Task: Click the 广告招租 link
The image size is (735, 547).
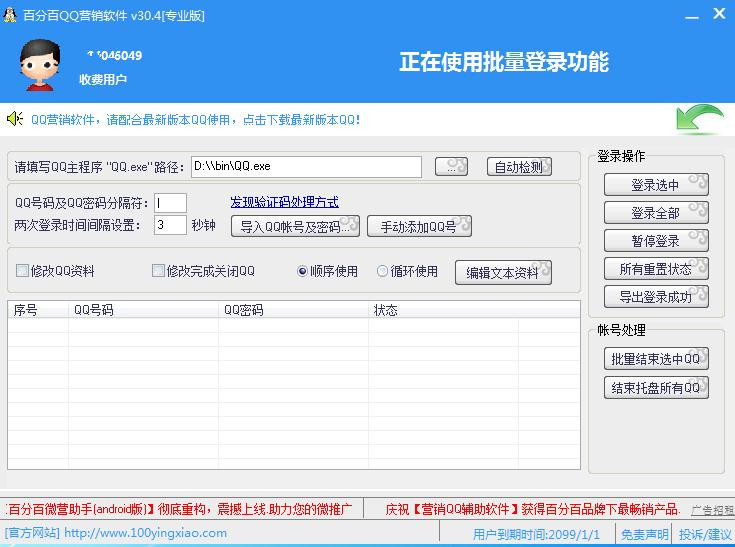Action: coord(712,510)
